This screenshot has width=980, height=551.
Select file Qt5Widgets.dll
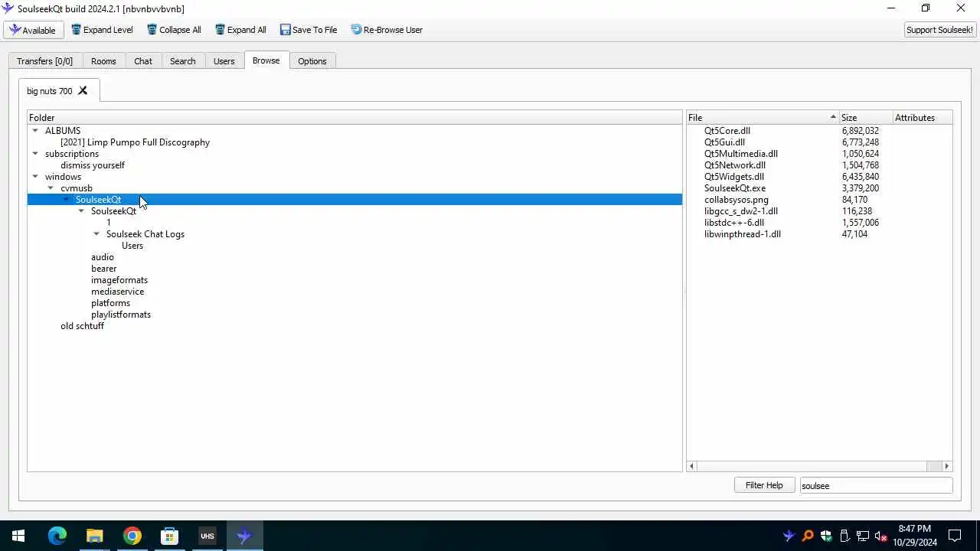[x=734, y=177]
